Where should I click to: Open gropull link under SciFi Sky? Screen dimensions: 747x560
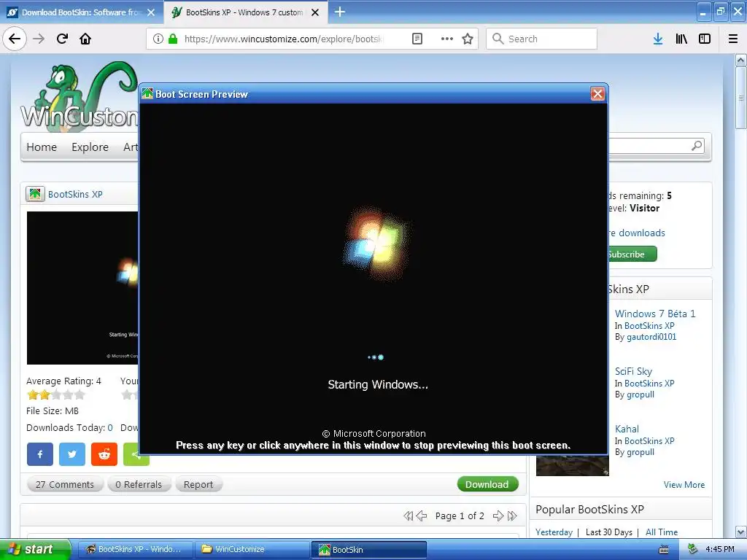640,394
